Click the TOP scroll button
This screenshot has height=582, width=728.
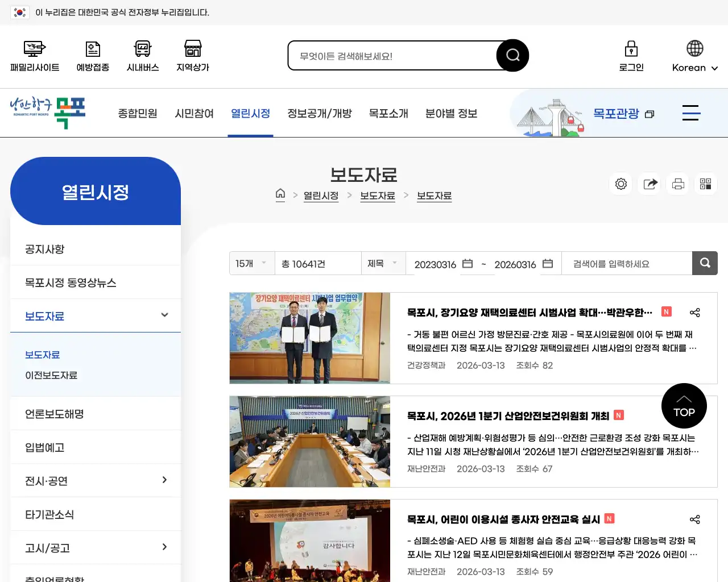click(684, 406)
